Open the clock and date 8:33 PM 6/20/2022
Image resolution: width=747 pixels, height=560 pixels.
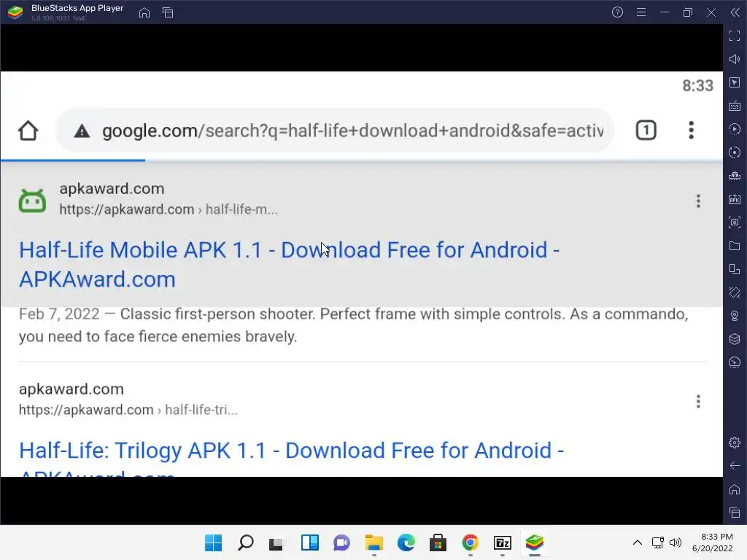[x=713, y=542]
